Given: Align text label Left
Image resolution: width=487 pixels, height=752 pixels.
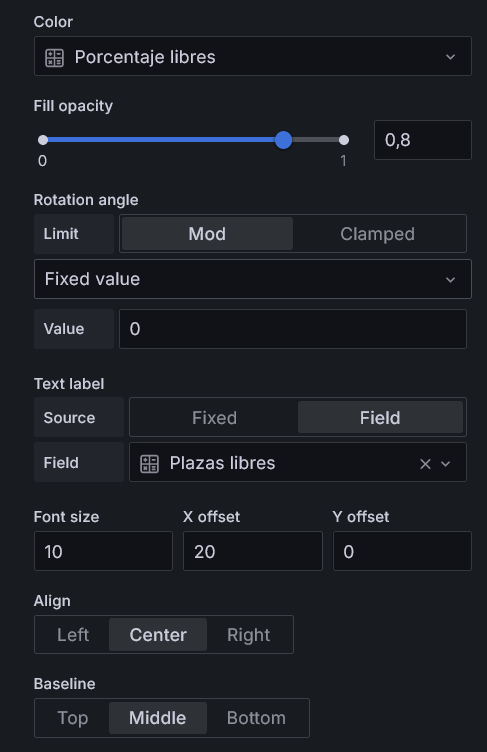Looking at the screenshot, I should pyautogui.click(x=73, y=634).
